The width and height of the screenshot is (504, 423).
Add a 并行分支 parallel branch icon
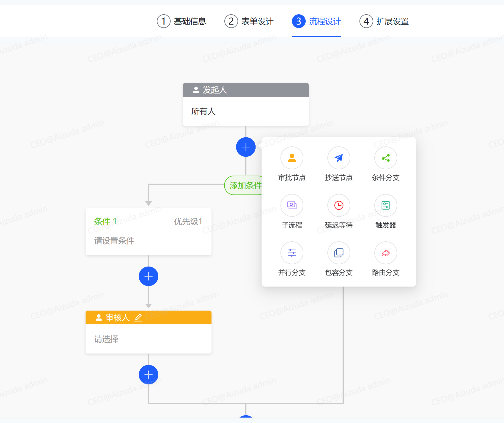pyautogui.click(x=292, y=253)
